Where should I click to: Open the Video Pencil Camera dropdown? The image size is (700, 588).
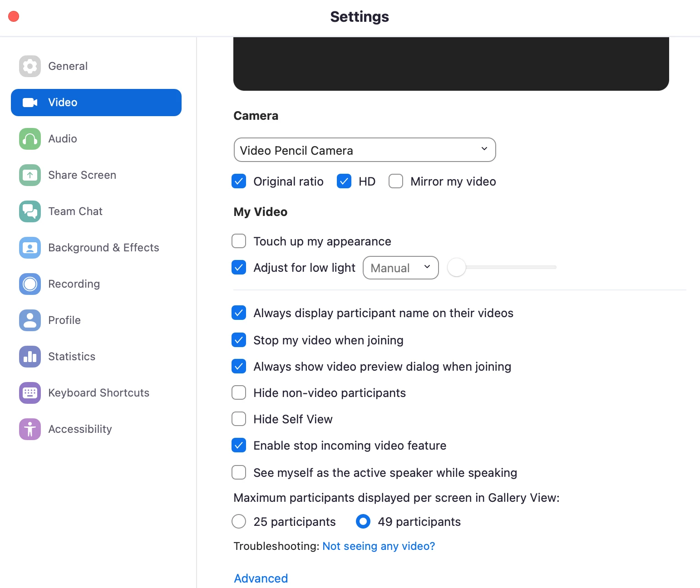(365, 150)
